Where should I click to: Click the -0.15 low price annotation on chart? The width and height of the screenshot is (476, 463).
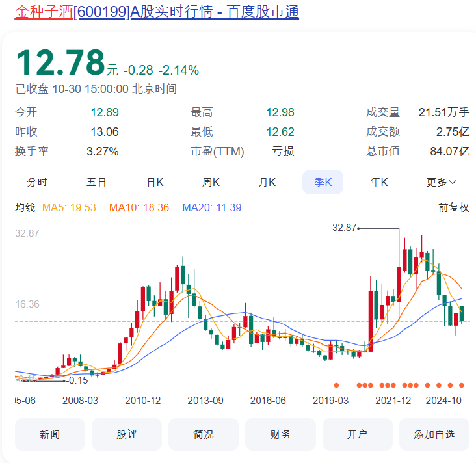pyautogui.click(x=77, y=380)
